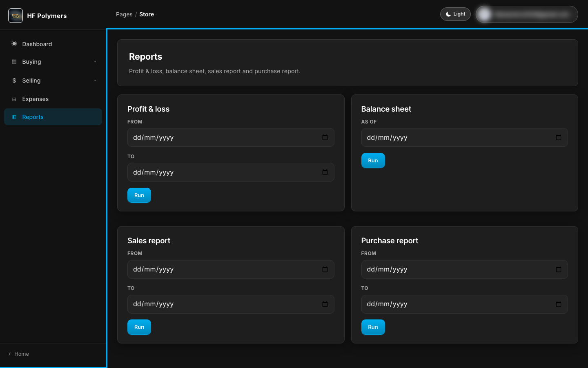588x368 pixels.
Task: Open calendar picker for Profit & loss From date
Action: 325,137
